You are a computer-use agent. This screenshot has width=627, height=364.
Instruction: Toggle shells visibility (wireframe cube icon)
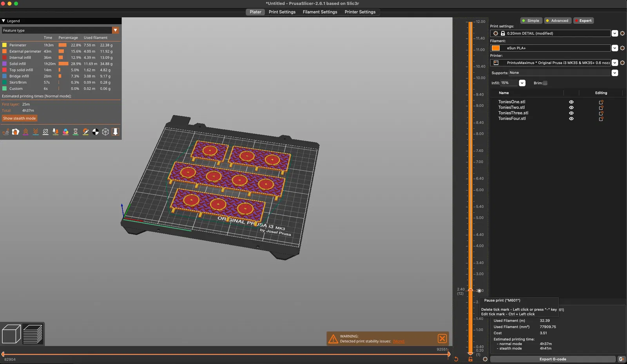pos(105,132)
